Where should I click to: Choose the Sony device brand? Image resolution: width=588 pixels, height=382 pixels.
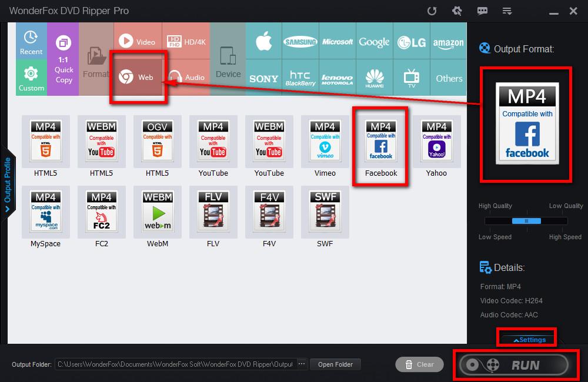[x=263, y=78]
